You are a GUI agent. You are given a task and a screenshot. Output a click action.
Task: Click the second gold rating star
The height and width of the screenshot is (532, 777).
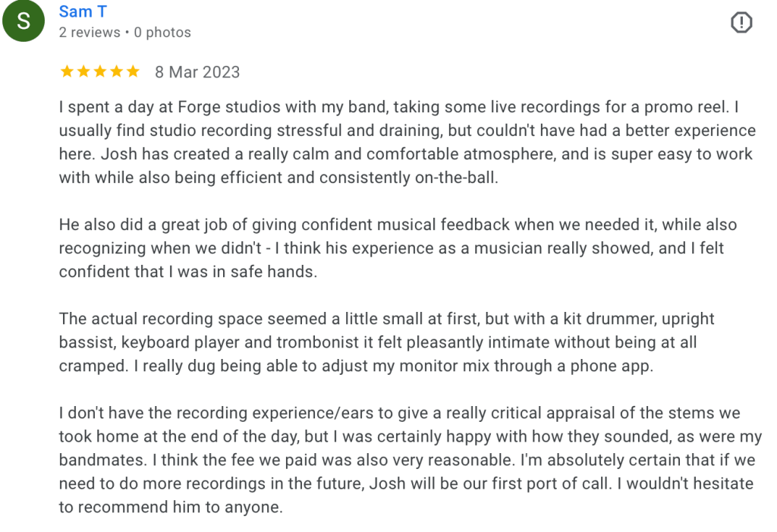point(83,72)
